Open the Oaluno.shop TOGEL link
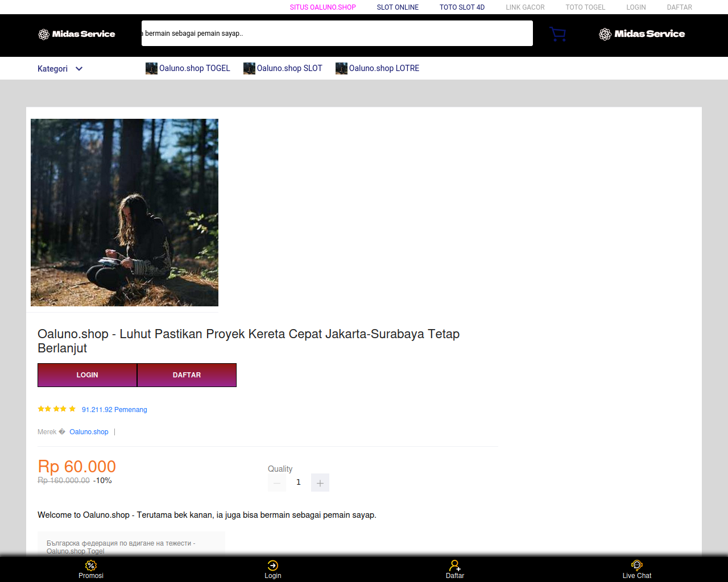This screenshot has width=728, height=582. coord(195,68)
